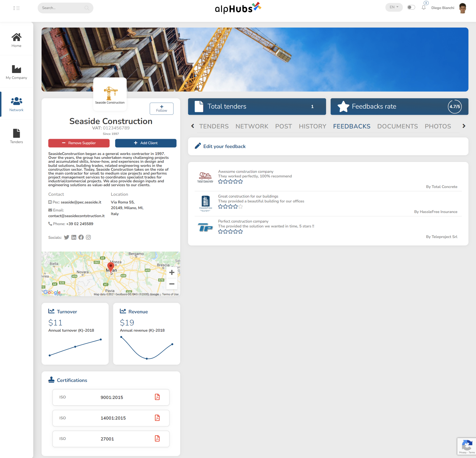Click the Revenue line chart
The image size is (476, 458).
pos(147,348)
